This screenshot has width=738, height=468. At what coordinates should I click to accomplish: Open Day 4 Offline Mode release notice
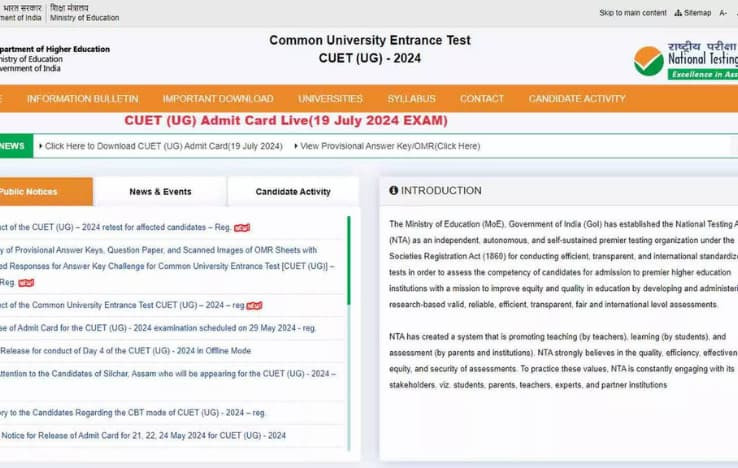(x=125, y=351)
